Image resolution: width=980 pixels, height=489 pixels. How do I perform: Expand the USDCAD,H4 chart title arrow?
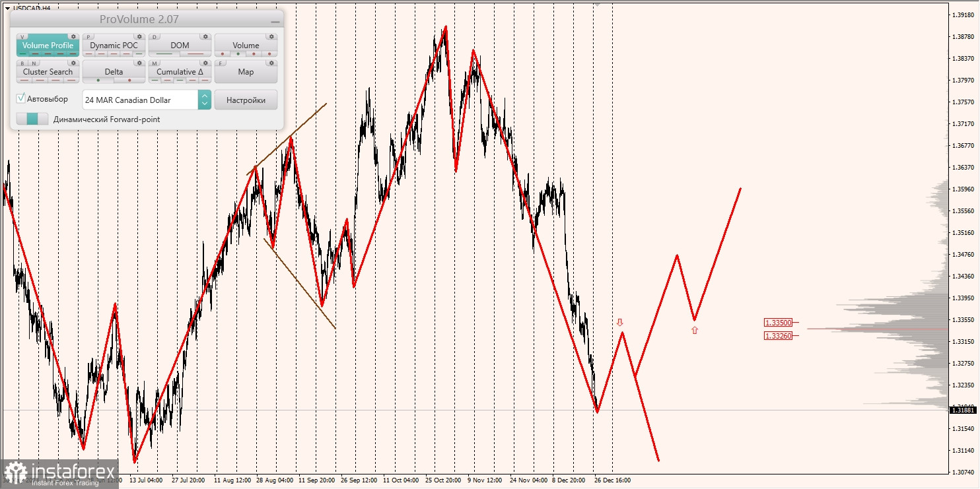click(7, 8)
